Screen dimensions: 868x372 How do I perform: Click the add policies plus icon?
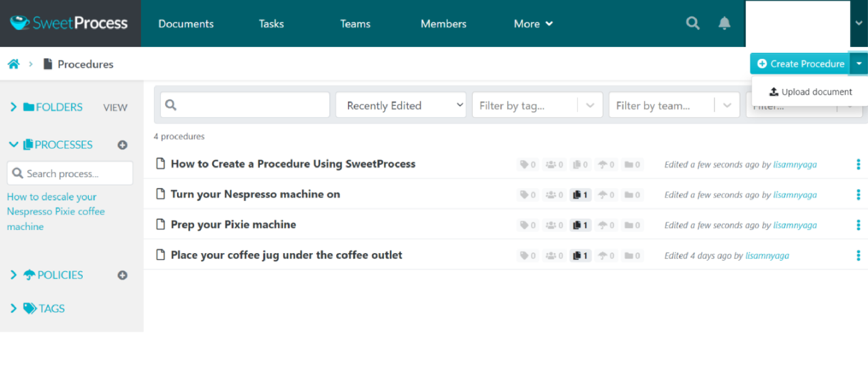click(x=122, y=274)
